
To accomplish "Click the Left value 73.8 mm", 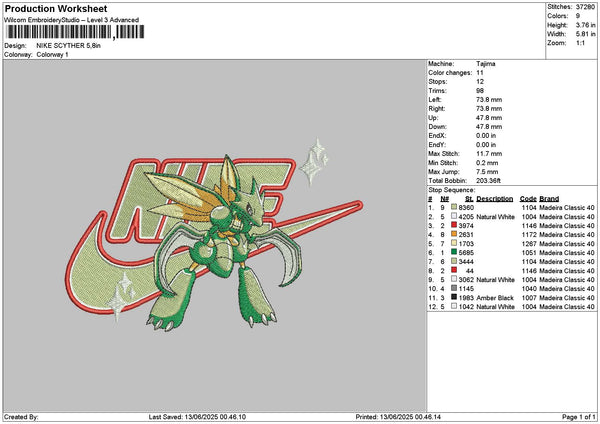I will (489, 99).
